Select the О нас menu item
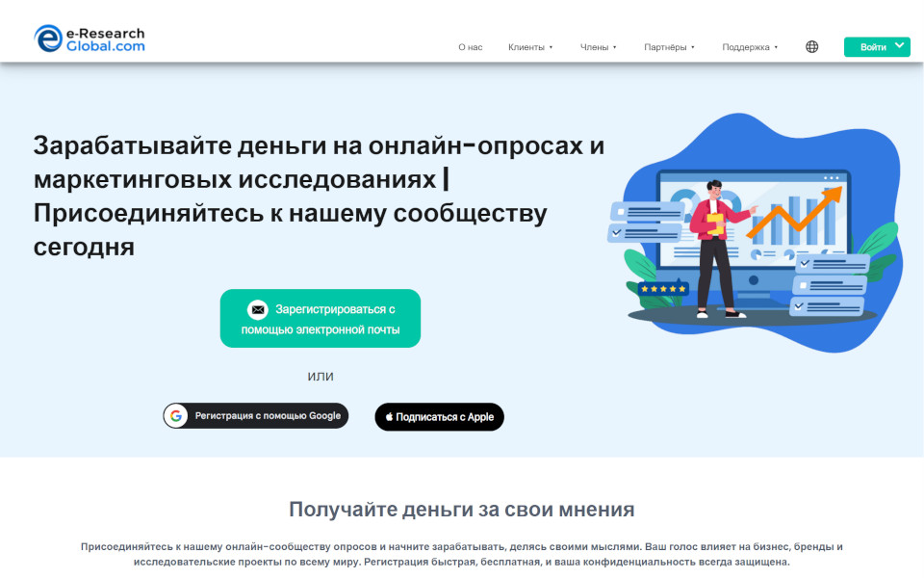The height and width of the screenshot is (578, 924). tap(469, 46)
